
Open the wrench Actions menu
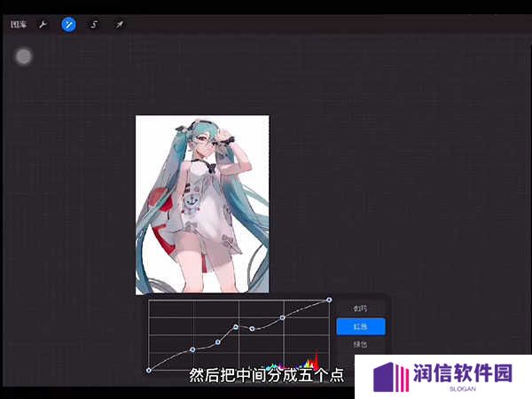pos(43,25)
